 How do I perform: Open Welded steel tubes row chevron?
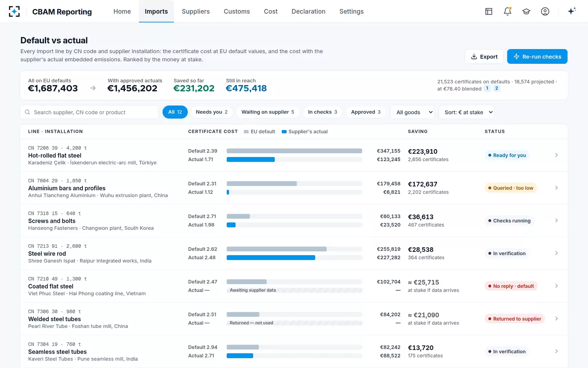click(557, 319)
